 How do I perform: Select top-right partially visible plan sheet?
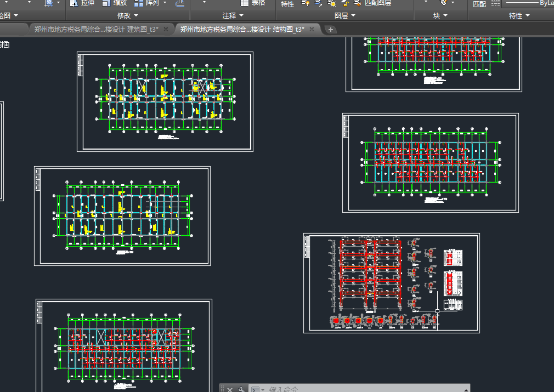point(434,64)
